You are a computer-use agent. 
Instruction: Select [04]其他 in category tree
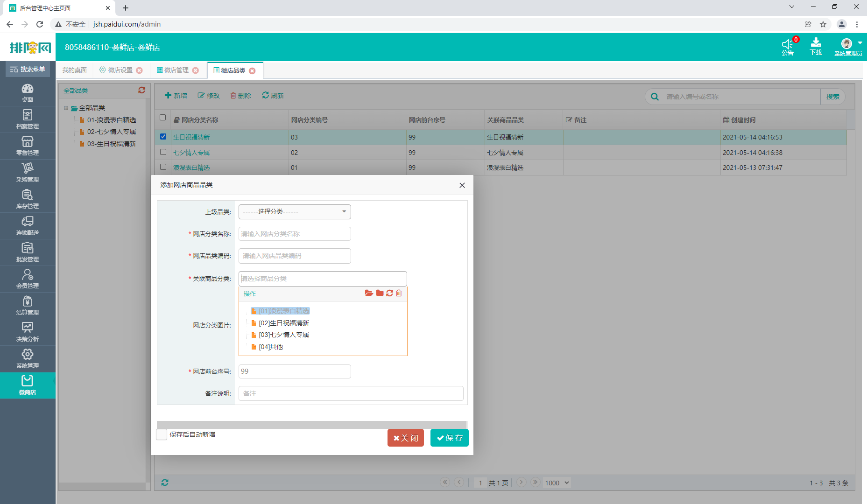pyautogui.click(x=271, y=347)
